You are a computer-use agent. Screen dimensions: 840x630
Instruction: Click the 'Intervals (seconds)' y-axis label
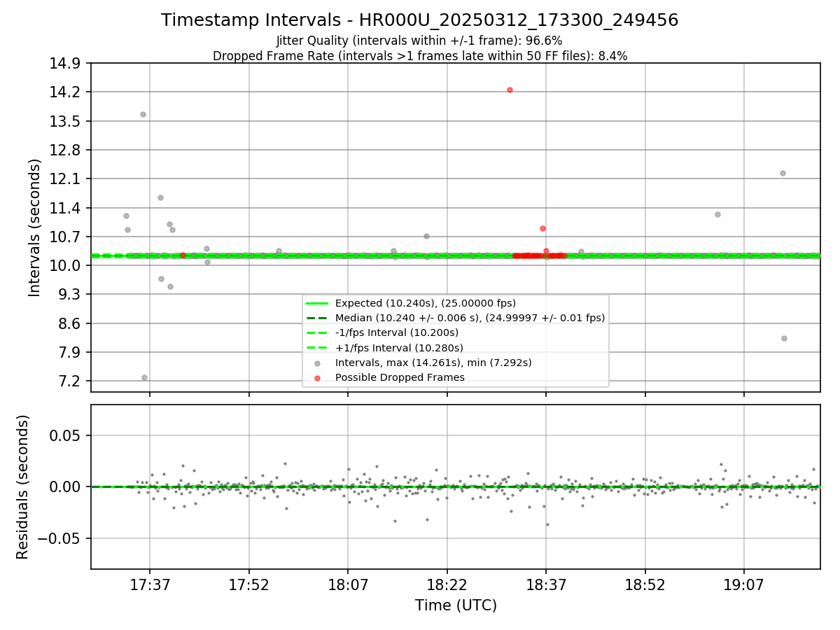(35, 227)
